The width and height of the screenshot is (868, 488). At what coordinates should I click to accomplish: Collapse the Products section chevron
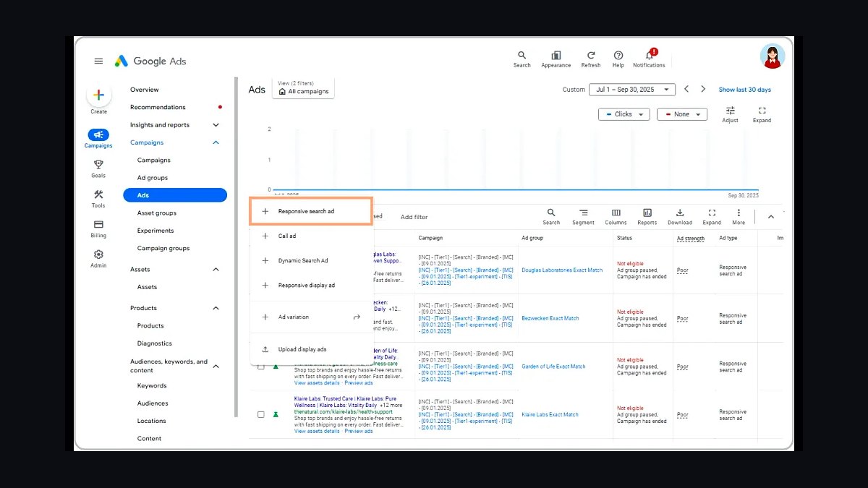pos(216,308)
